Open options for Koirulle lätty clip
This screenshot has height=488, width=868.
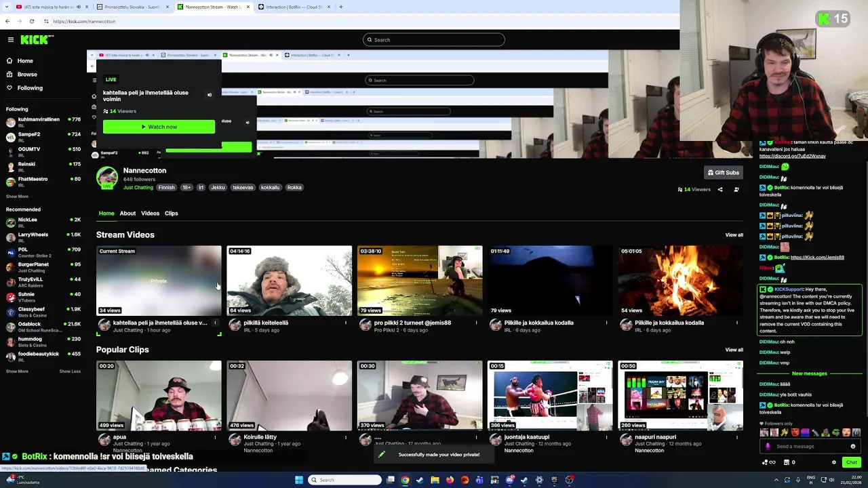click(346, 437)
